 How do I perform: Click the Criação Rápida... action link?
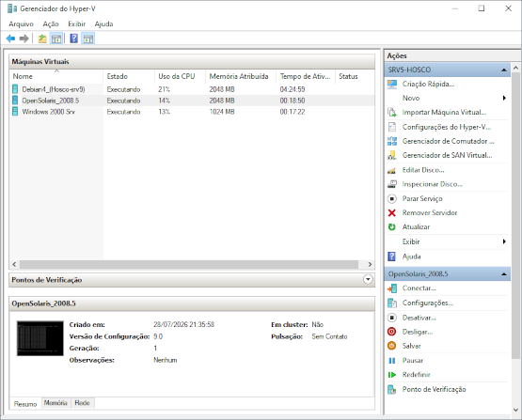(428, 85)
